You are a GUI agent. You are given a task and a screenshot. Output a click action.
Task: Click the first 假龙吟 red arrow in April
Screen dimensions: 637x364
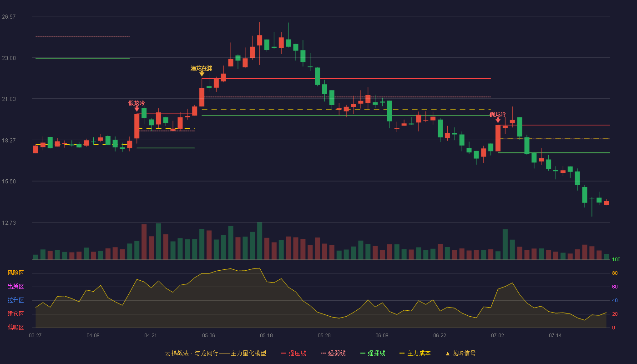[136, 109]
